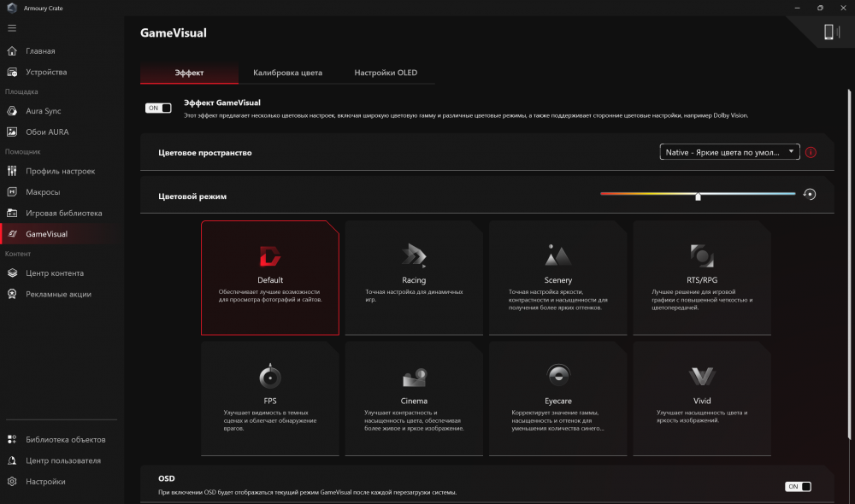Image resolution: width=855 pixels, height=504 pixels.
Task: Click the GameVisual sidebar icon
Action: click(x=12, y=234)
